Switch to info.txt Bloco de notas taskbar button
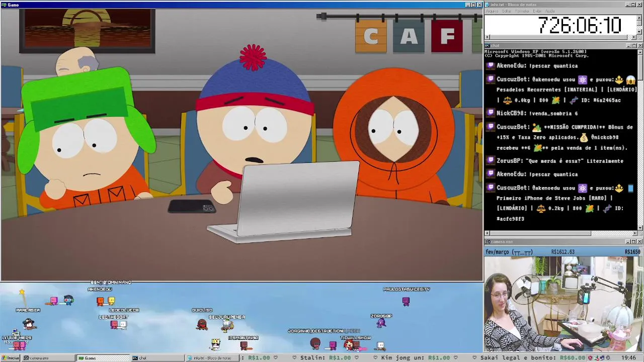 212,358
